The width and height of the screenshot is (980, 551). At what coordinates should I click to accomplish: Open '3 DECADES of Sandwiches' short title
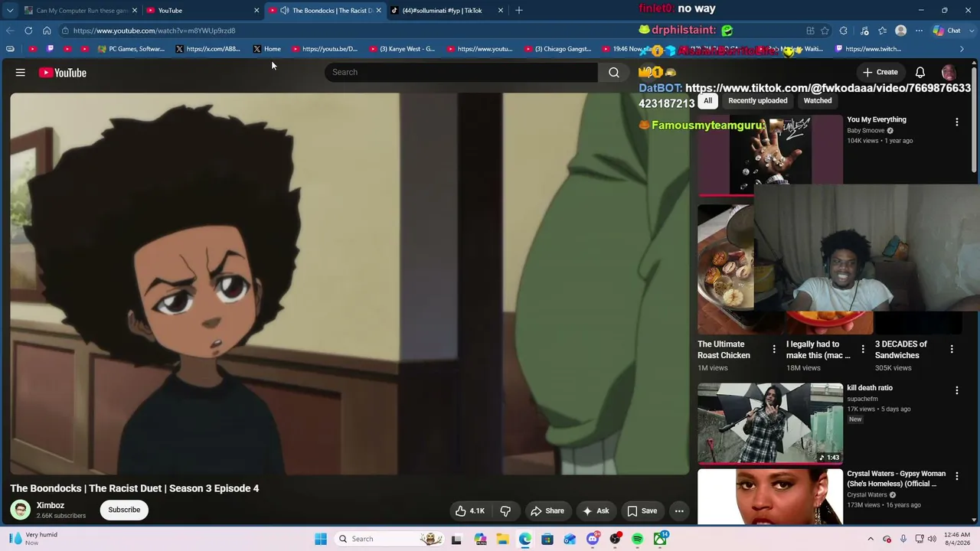coord(901,350)
